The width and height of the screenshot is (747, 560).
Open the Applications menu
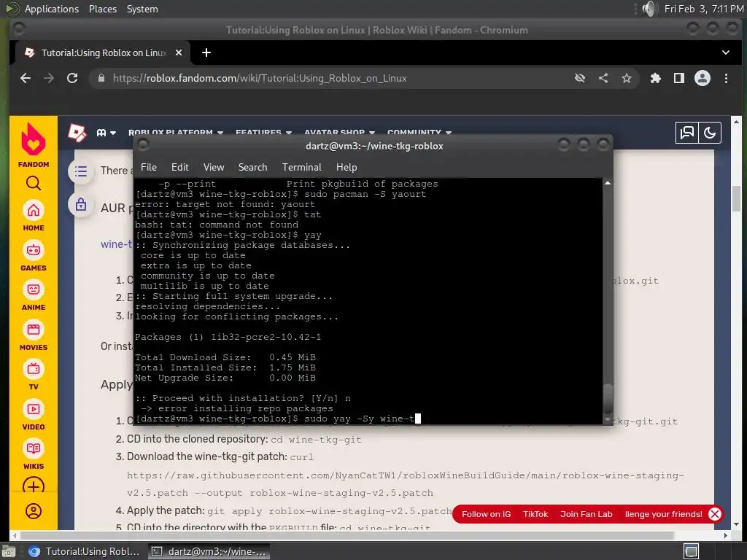[x=52, y=9]
